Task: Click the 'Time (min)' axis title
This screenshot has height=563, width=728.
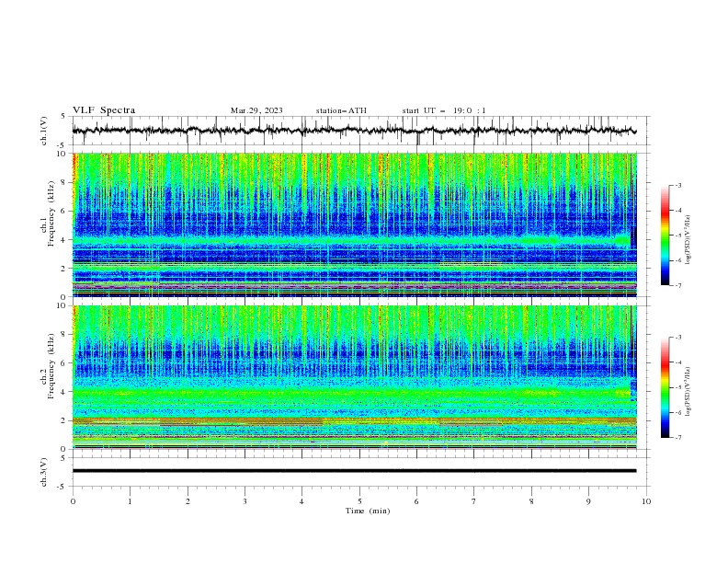Action: tap(368, 511)
